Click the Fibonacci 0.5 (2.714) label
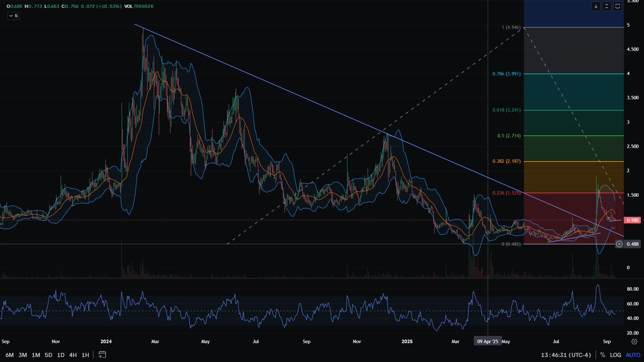 click(509, 136)
